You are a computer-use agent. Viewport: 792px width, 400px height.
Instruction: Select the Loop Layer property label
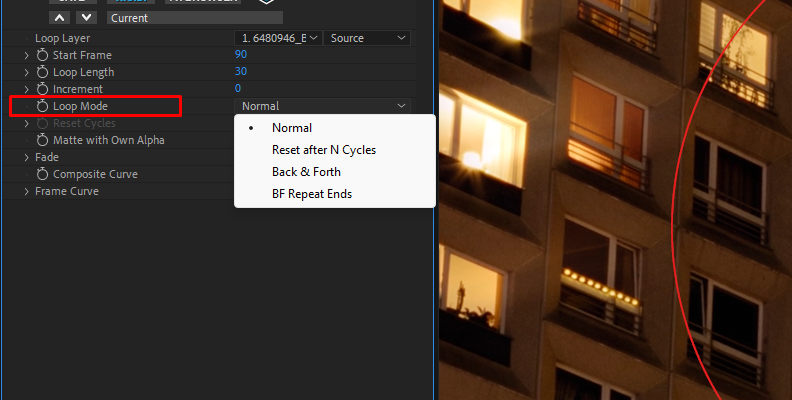(63, 38)
